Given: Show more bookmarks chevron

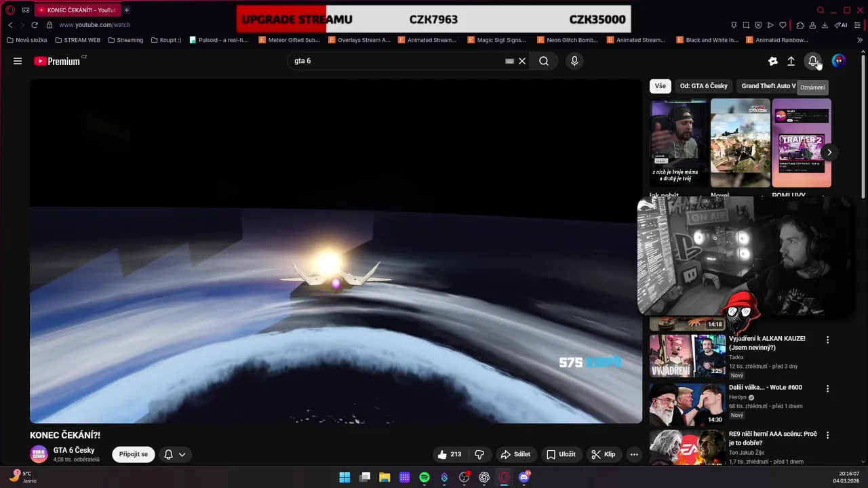Looking at the screenshot, I should click(x=860, y=40).
